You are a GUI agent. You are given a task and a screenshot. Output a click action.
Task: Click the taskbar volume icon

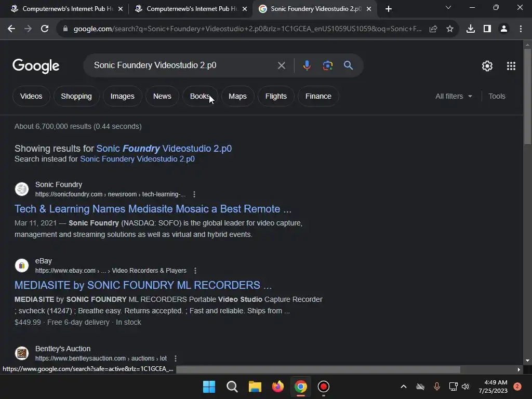[x=465, y=387]
